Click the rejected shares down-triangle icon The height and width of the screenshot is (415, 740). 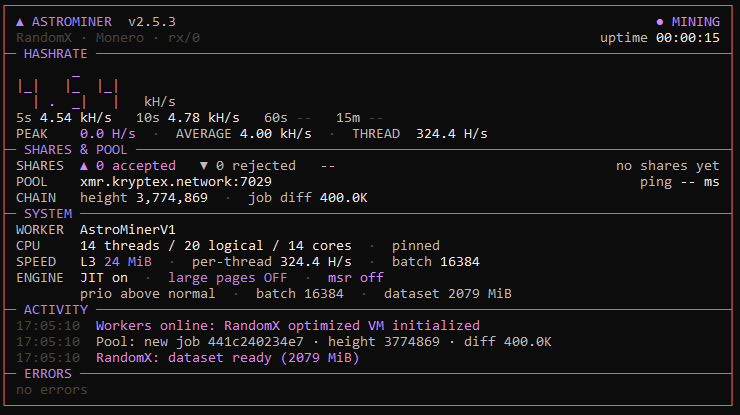click(204, 166)
